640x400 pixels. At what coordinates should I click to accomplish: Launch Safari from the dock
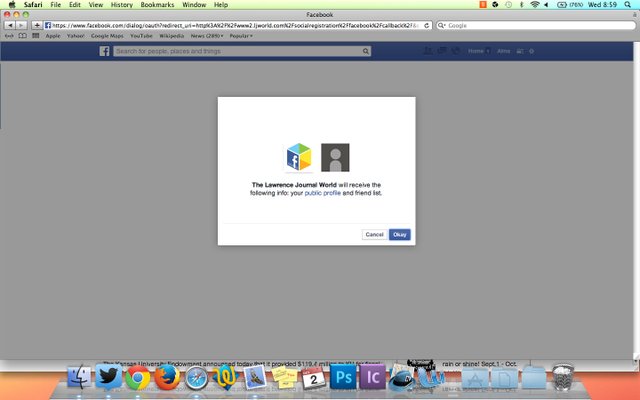tap(196, 378)
